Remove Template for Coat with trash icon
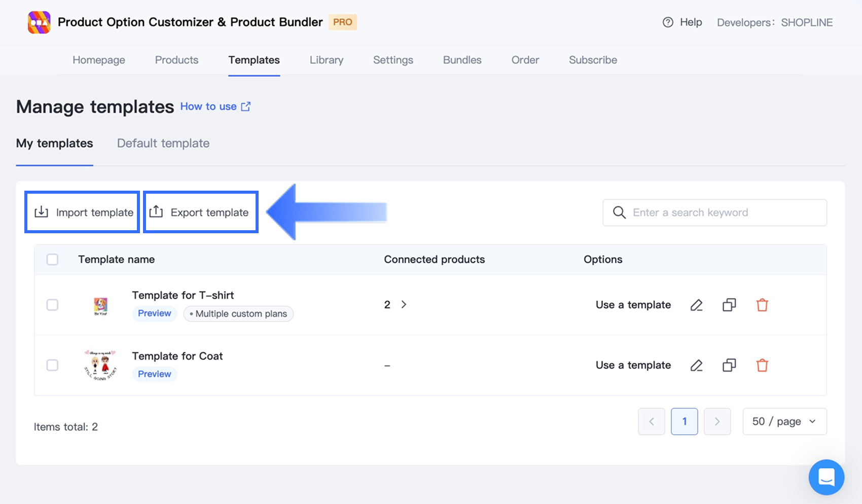Image resolution: width=862 pixels, height=504 pixels. tap(762, 365)
